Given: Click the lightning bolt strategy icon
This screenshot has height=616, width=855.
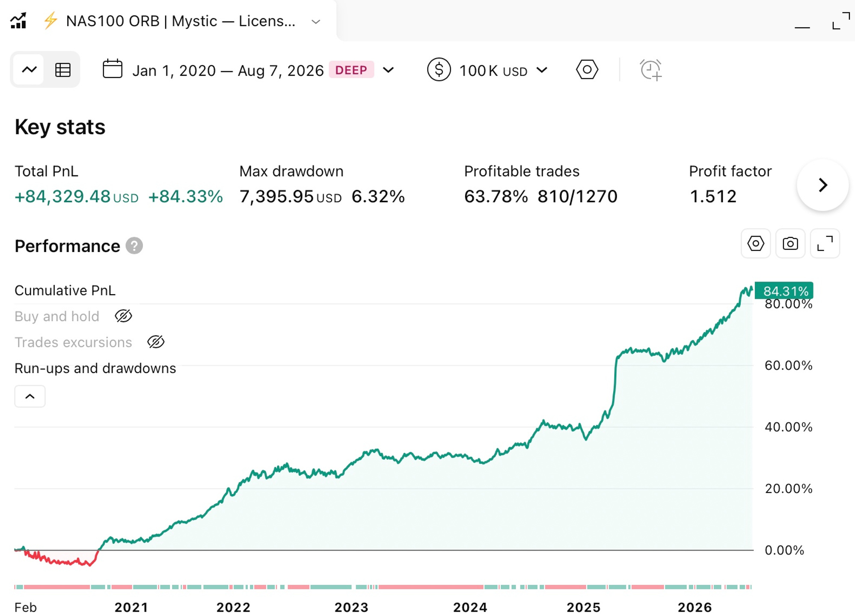Looking at the screenshot, I should tap(50, 21).
